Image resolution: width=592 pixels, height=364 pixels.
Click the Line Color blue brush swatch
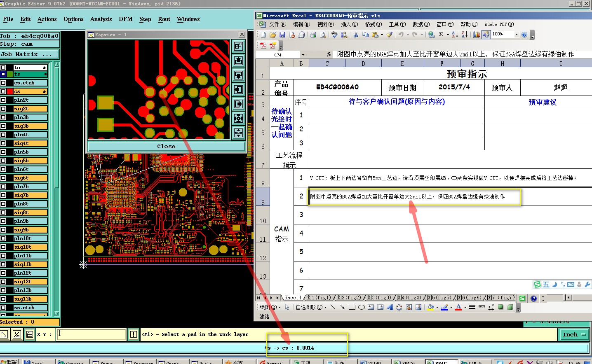pyautogui.click(x=444, y=307)
